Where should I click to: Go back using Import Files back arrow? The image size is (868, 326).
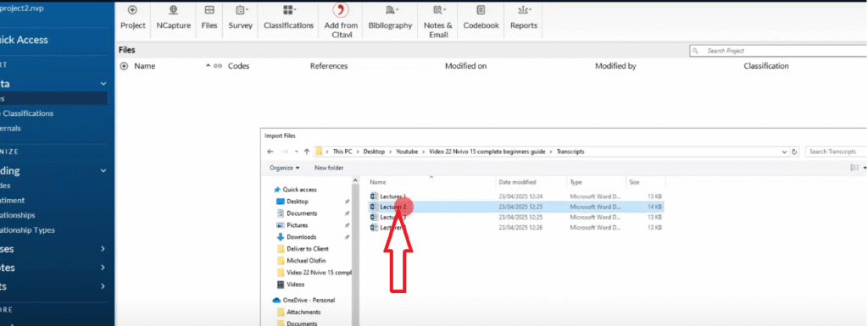[x=270, y=152]
